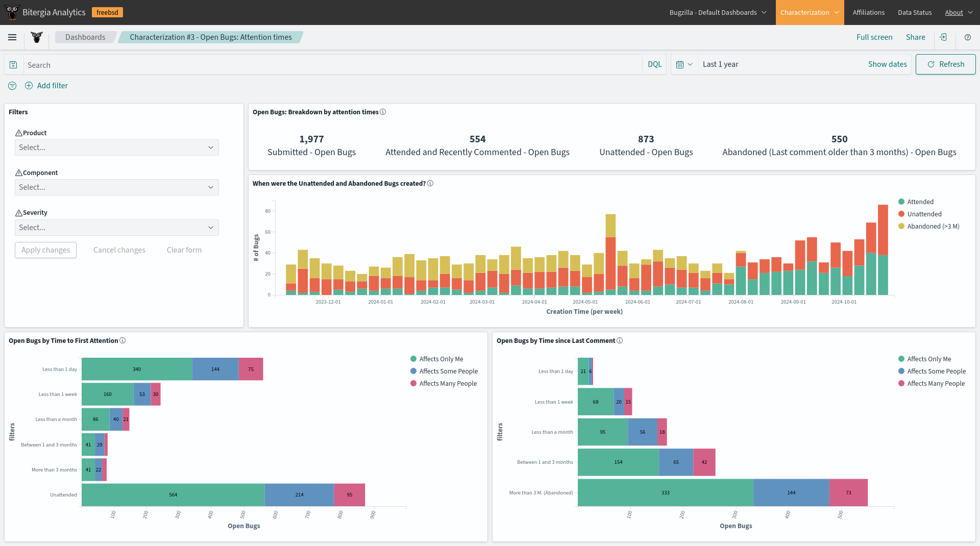This screenshot has height=546, width=980.
Task: Show info for Time to First Attention
Action: tap(122, 340)
